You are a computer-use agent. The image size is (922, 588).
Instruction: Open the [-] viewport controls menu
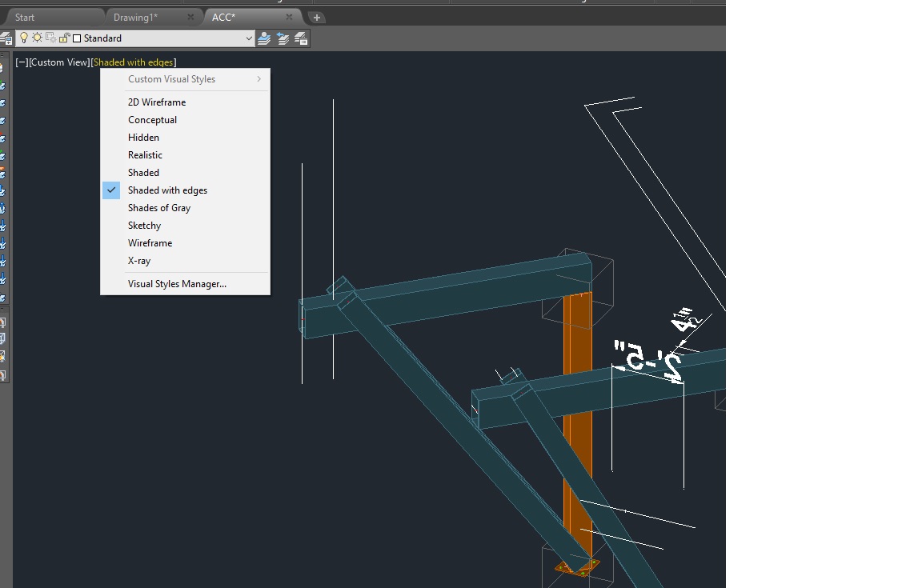coord(21,62)
